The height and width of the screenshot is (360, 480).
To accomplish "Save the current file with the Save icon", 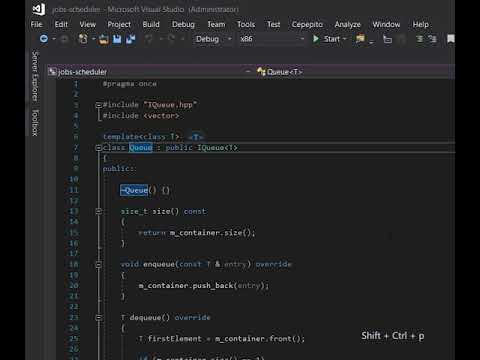I will (x=117, y=39).
